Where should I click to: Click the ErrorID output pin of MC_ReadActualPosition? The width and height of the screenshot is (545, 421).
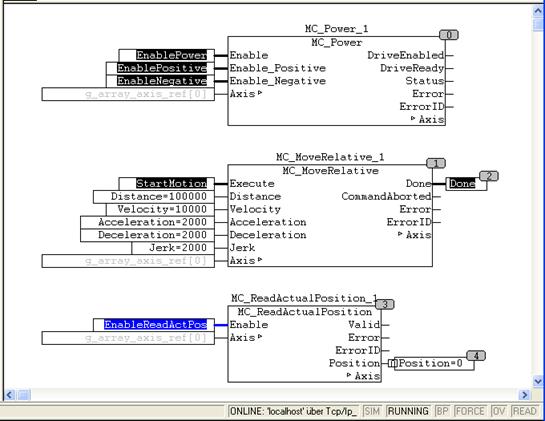click(x=358, y=350)
